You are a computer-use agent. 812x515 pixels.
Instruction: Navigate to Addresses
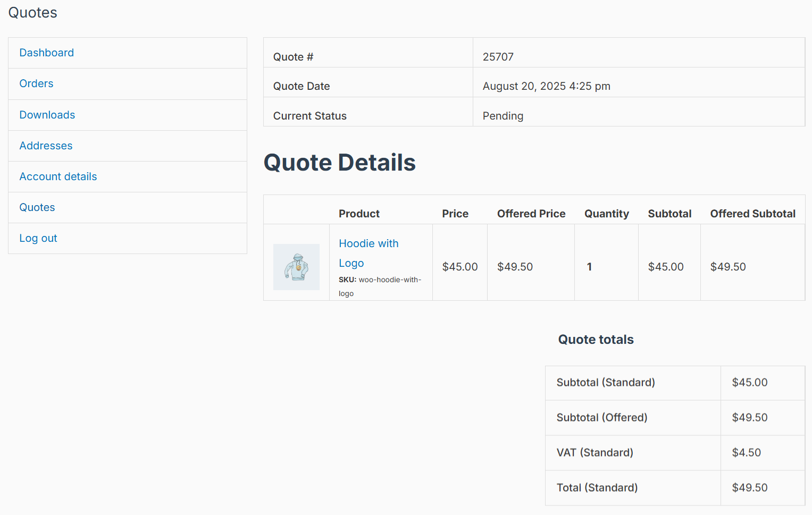pyautogui.click(x=46, y=146)
